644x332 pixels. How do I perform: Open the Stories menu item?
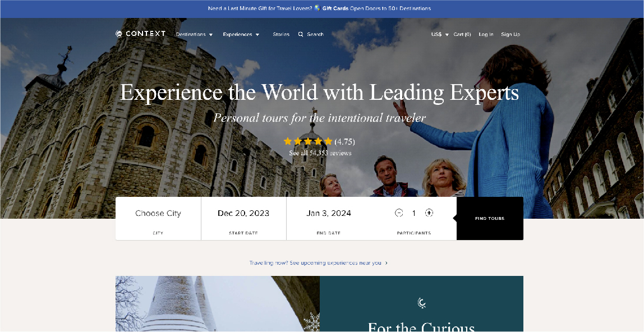(280, 34)
